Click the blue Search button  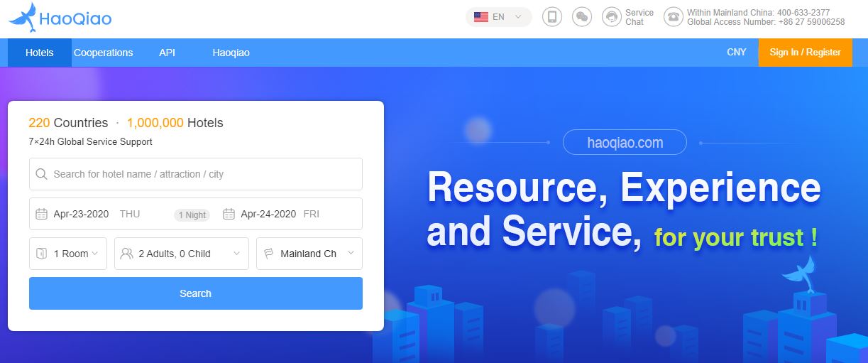[x=196, y=293]
